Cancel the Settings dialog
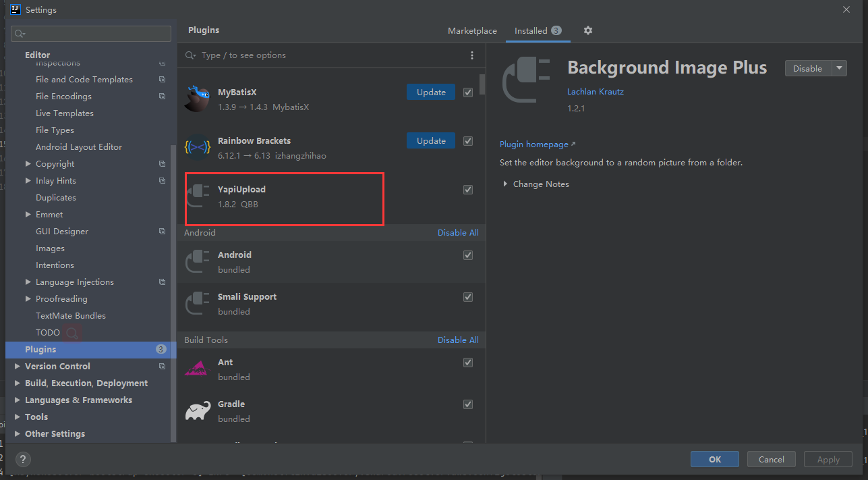Viewport: 868px width, 480px height. [771, 460]
